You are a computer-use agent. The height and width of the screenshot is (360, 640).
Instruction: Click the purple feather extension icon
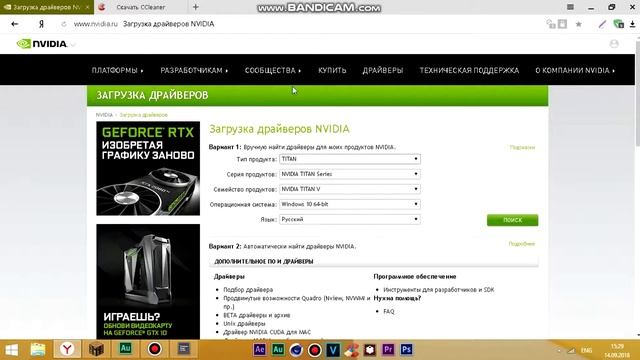(602, 24)
